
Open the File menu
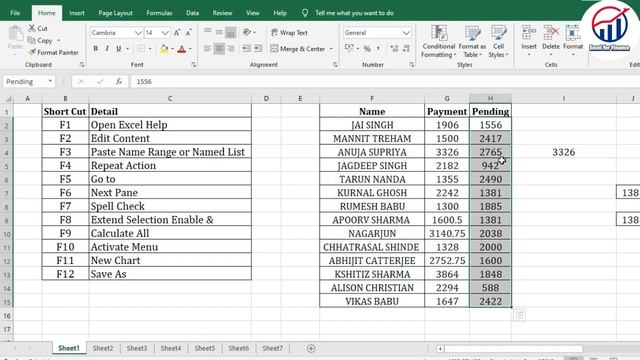tap(15, 13)
